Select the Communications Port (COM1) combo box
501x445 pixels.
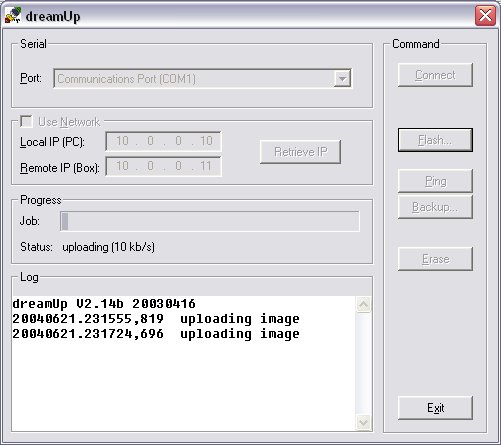(x=202, y=79)
